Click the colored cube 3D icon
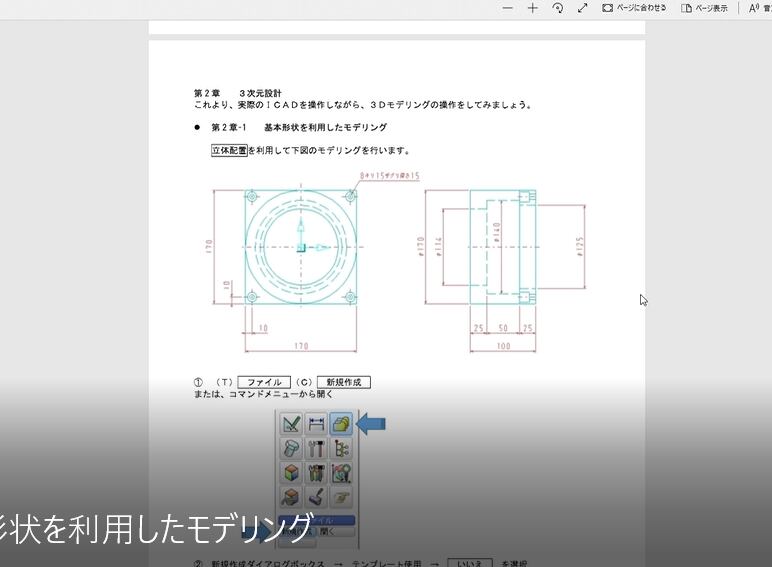Screen dimensions: 772x567 click(291, 473)
